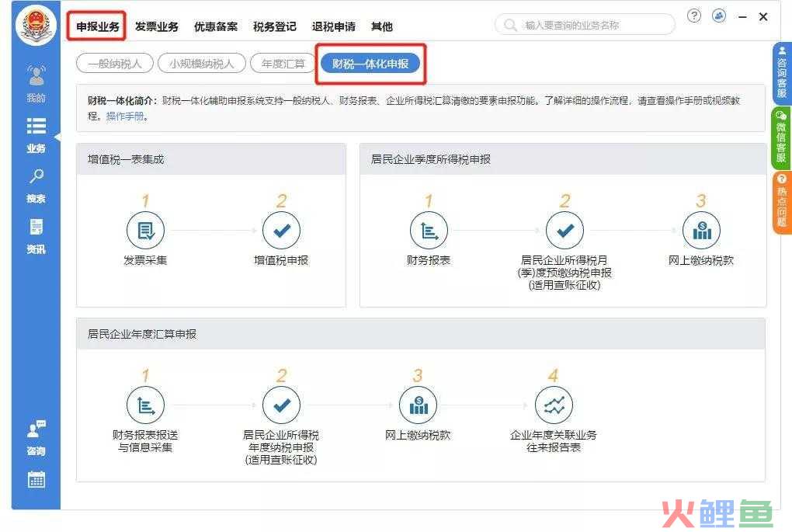
Task: Select the 居民企业所得税年度纳税申报 icon
Action: [281, 404]
